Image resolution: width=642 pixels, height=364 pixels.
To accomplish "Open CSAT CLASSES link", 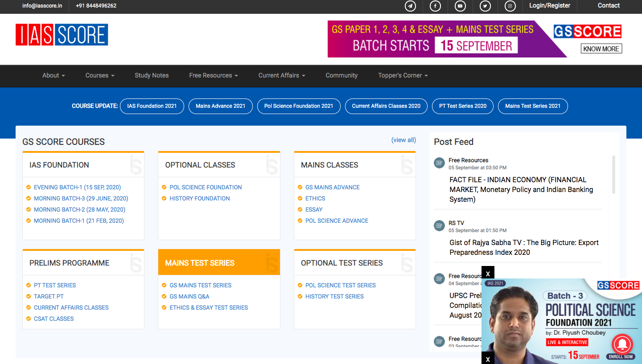I will [x=54, y=319].
